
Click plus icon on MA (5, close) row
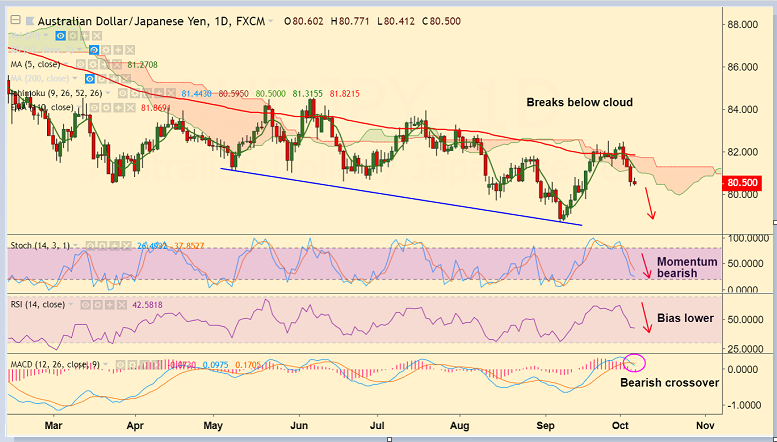(x=105, y=64)
